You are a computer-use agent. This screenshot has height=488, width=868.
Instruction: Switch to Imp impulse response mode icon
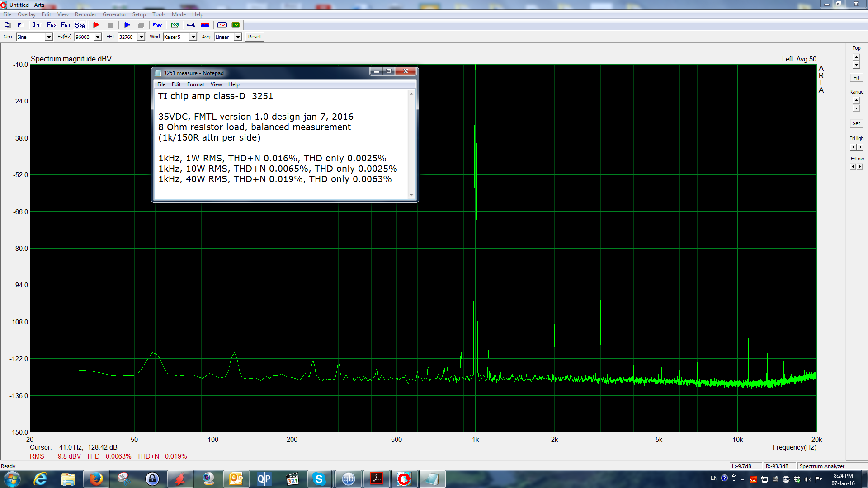pyautogui.click(x=38, y=25)
